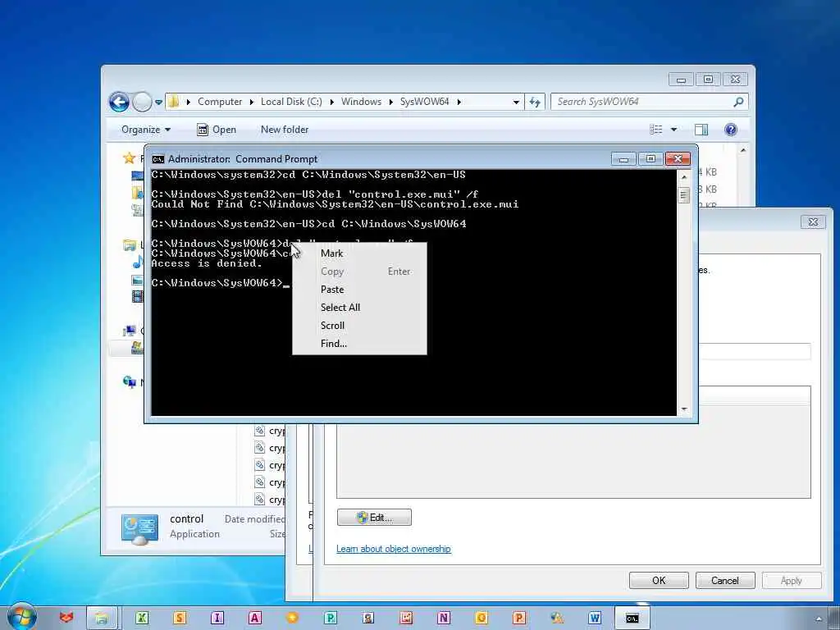Click the Open toolbar button
This screenshot has height=630, width=840.
[217, 129]
